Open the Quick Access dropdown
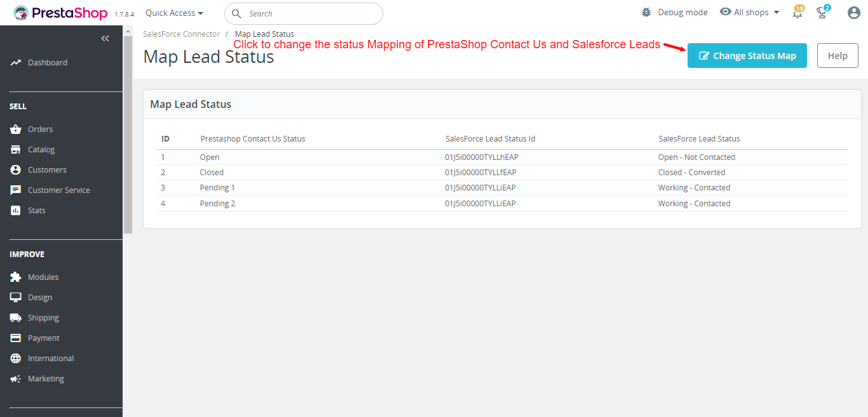The image size is (868, 417). [174, 13]
